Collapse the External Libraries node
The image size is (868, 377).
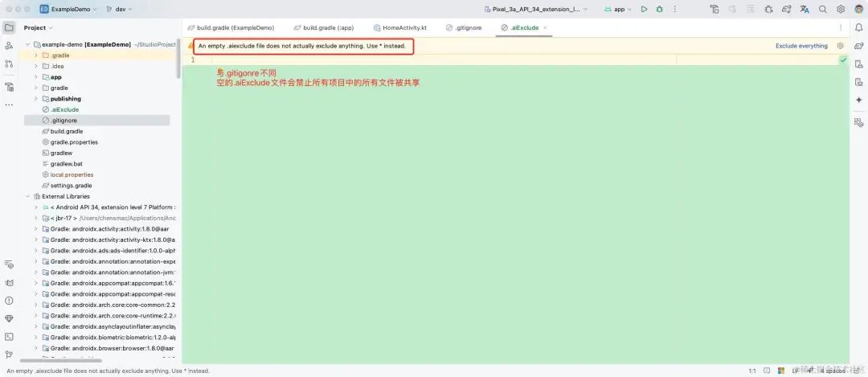(x=27, y=196)
